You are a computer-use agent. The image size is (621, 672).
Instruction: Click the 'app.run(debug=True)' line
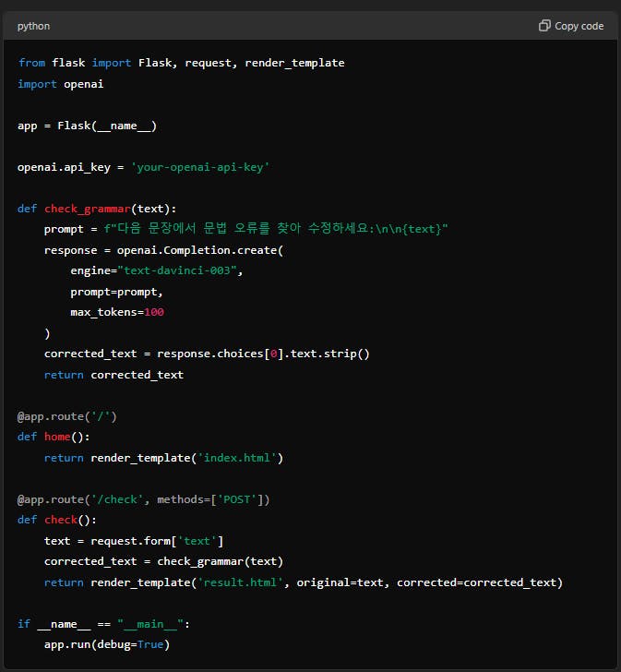click(x=107, y=644)
